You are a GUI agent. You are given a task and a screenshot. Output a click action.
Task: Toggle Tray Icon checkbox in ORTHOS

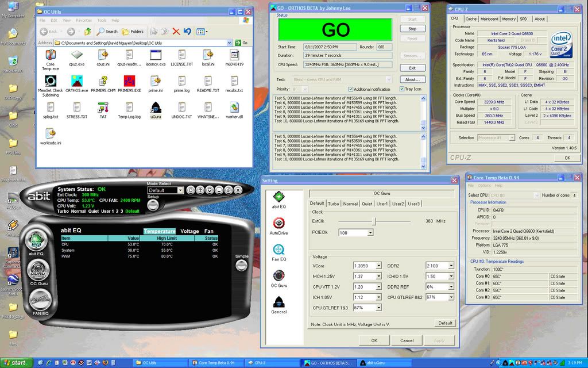click(401, 89)
